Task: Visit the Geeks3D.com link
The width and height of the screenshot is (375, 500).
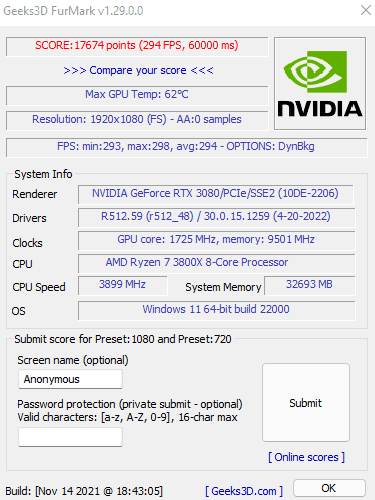Action: [x=244, y=491]
